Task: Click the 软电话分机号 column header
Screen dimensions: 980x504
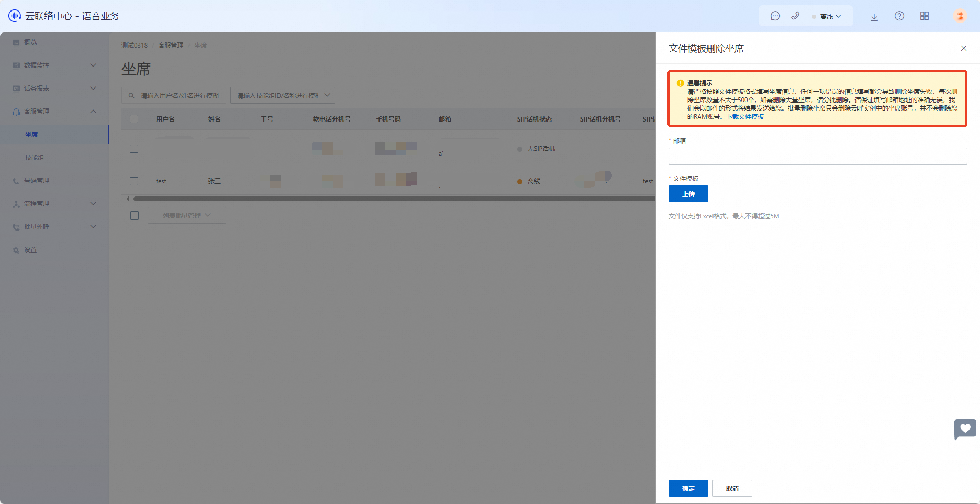Action: [x=332, y=119]
